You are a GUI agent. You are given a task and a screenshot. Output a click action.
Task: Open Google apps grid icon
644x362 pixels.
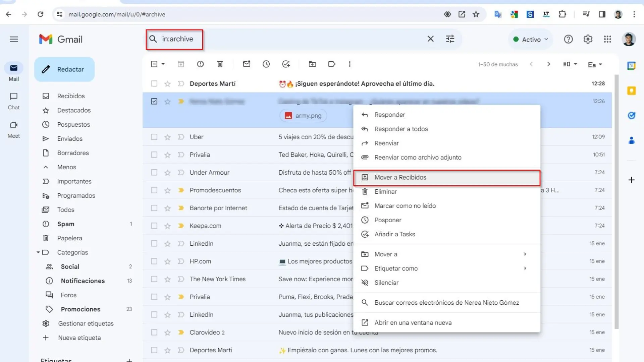(607, 39)
